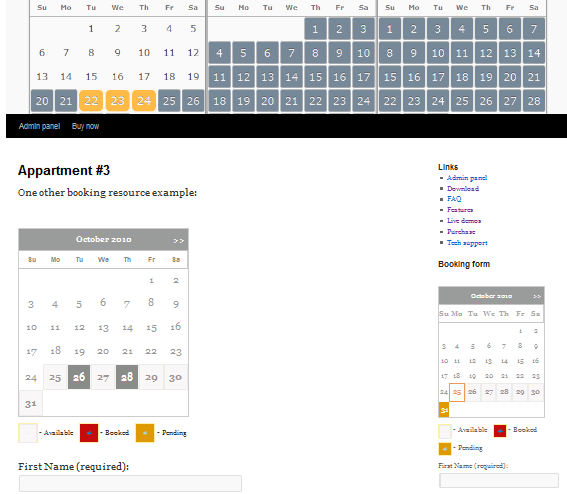The width and height of the screenshot is (567, 494).
Task: Open Buy now in black navigation bar
Action: click(x=85, y=126)
